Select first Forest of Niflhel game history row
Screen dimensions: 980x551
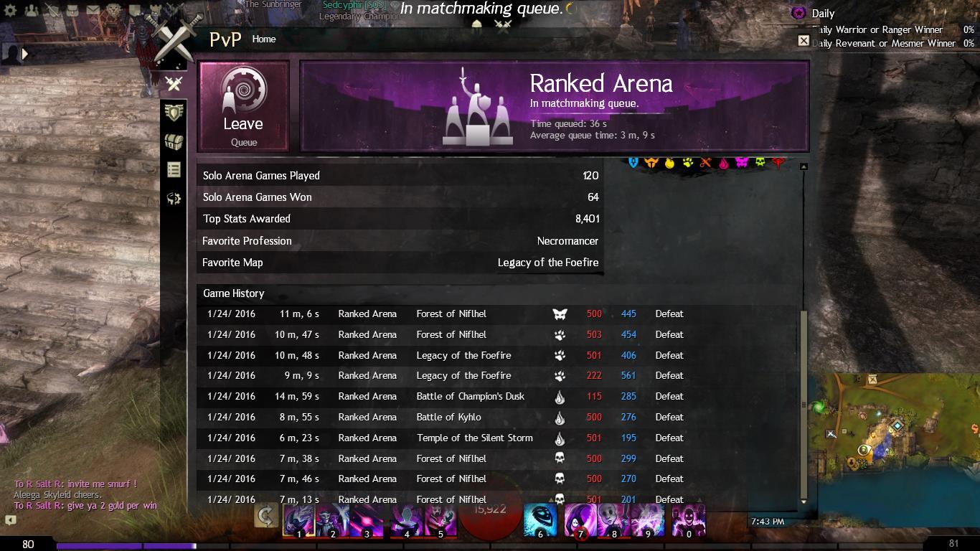click(497, 314)
